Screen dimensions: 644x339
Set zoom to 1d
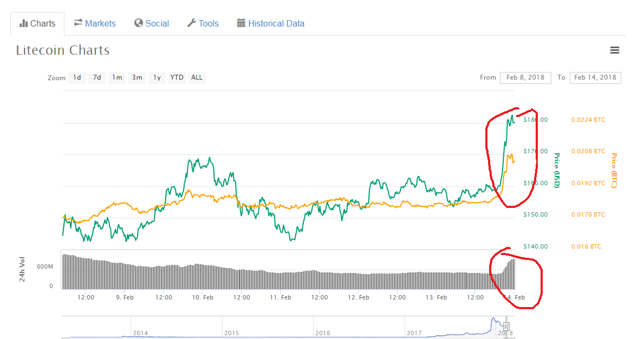pyautogui.click(x=77, y=77)
